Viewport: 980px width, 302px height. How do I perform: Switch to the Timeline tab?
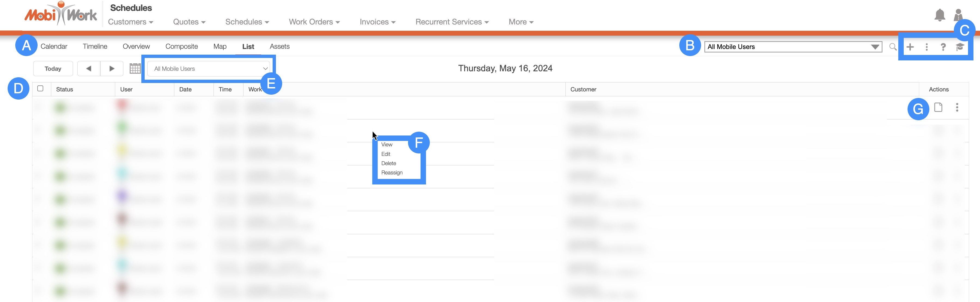coord(95,46)
